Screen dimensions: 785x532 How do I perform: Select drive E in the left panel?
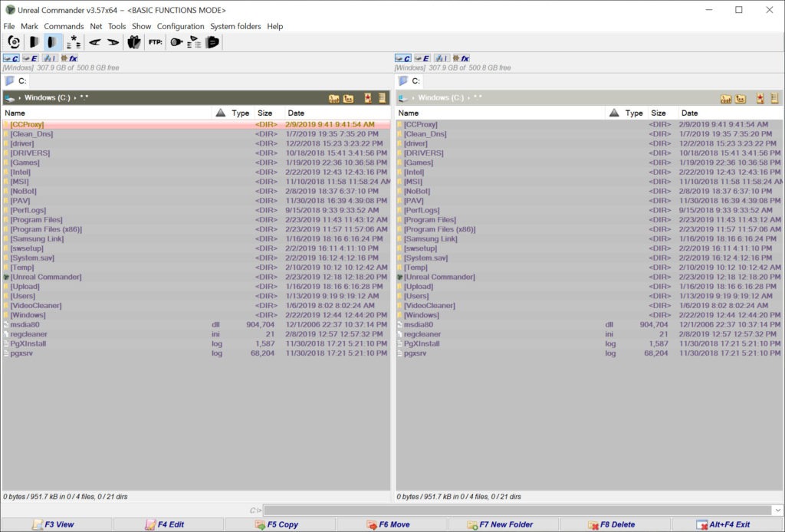pyautogui.click(x=31, y=58)
